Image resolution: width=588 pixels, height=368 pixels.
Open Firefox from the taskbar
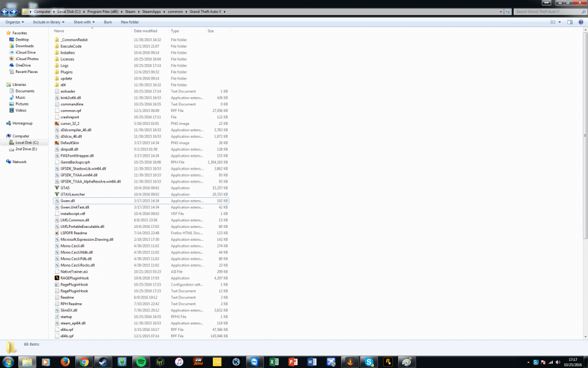click(x=65, y=362)
